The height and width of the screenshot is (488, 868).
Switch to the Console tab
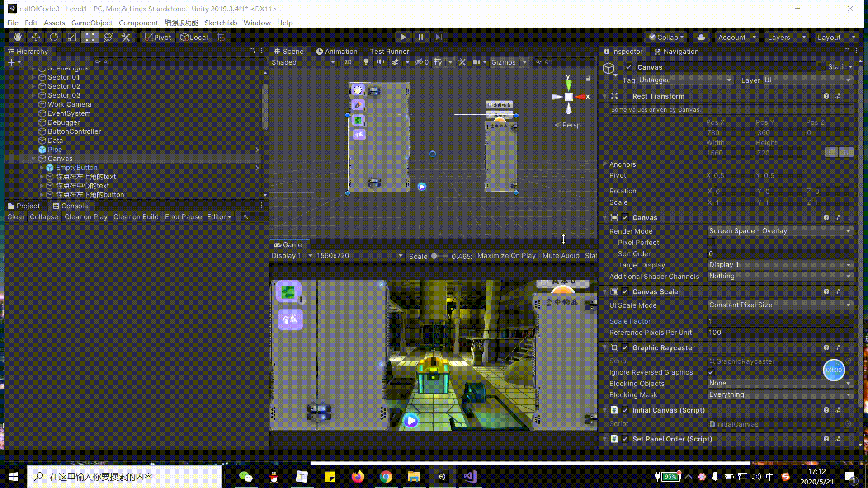(x=71, y=206)
